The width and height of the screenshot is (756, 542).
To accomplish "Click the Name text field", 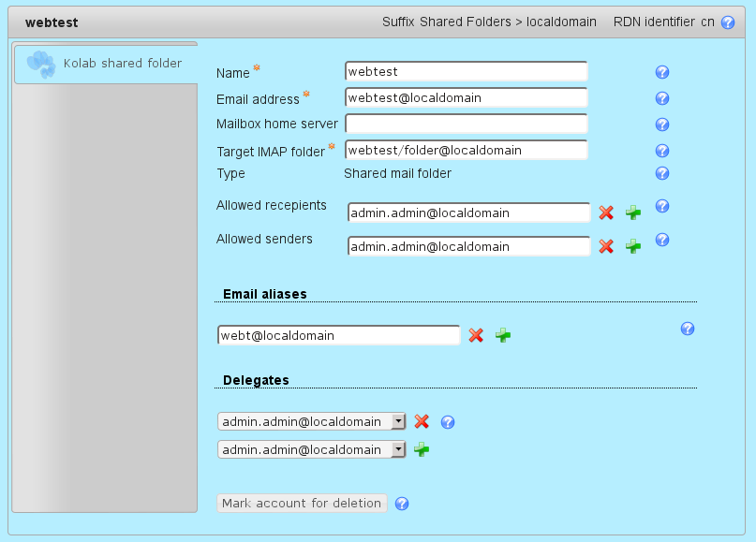I will coord(466,71).
